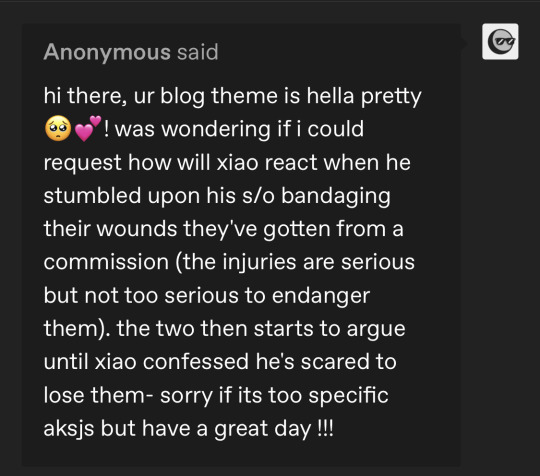Click the word "lose" starting the line
Image resolution: width=540 pixels, height=476 pixels.
pos(64,395)
